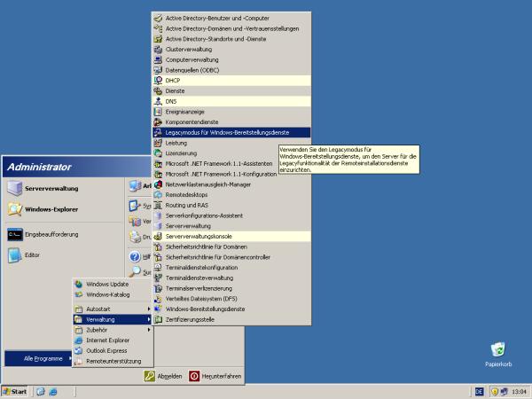Viewport: 532px width, 399px height.
Task: Click the search magnifier icon in start menu
Action: [135, 272]
